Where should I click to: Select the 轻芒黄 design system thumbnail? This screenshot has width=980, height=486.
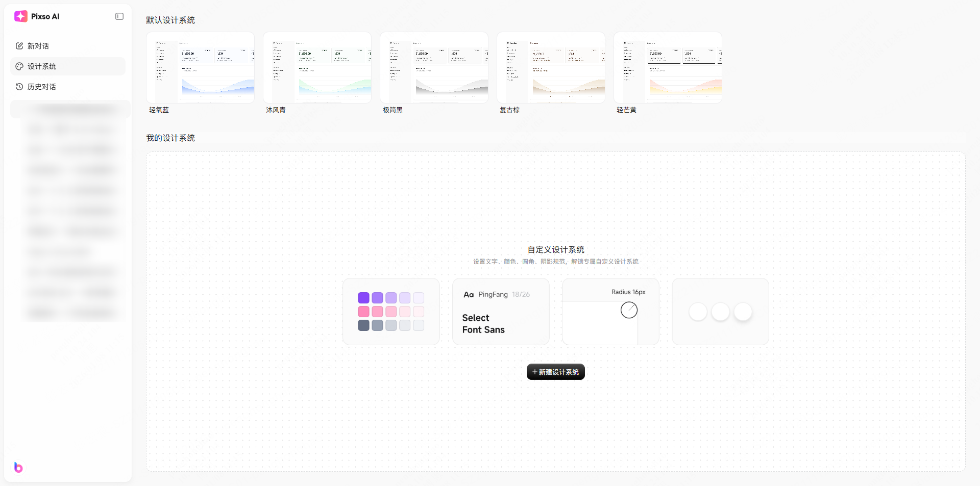pos(668,67)
